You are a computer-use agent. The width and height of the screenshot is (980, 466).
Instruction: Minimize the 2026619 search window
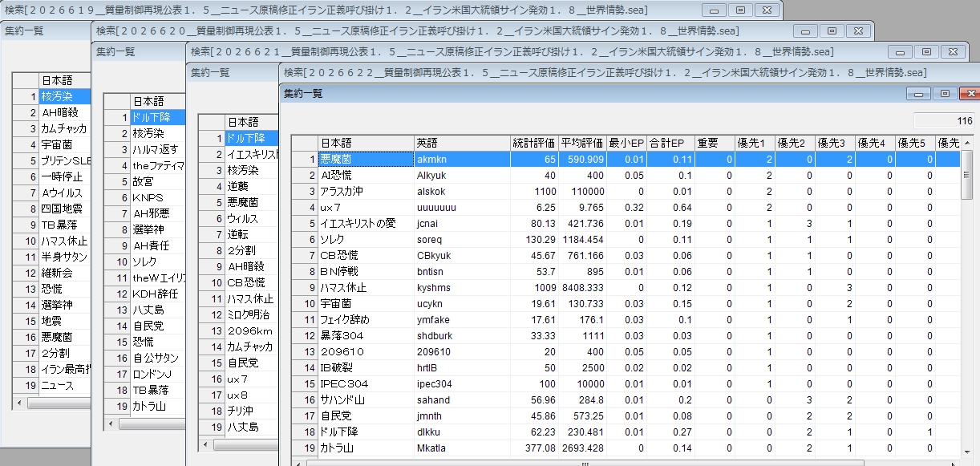tap(715, 10)
